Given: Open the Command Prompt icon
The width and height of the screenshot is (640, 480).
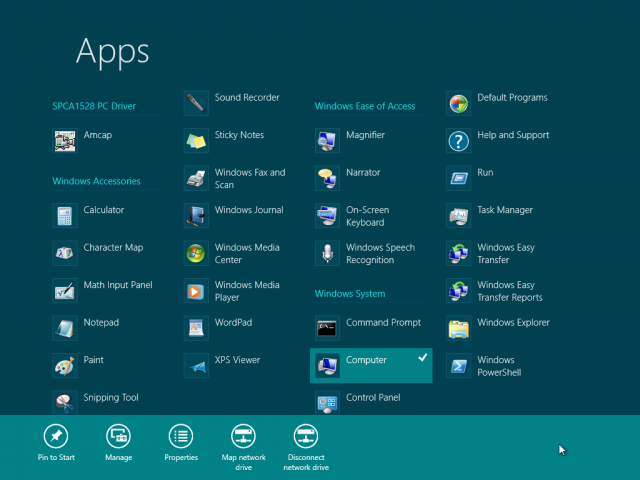Looking at the screenshot, I should tap(328, 329).
